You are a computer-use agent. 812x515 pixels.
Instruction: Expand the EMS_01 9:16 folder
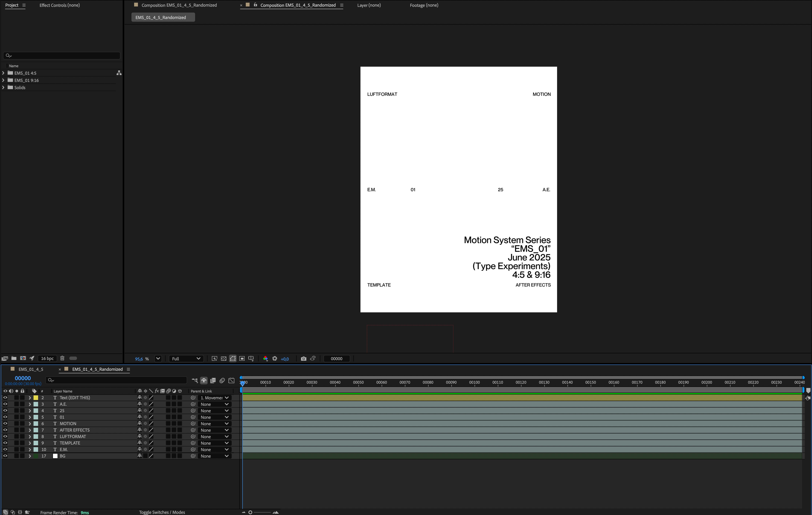pyautogui.click(x=3, y=80)
